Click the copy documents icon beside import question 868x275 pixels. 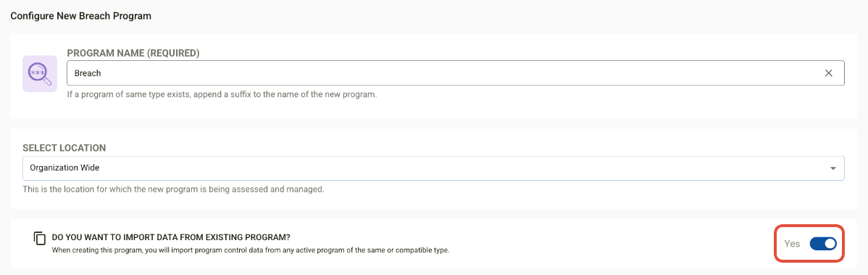click(39, 239)
